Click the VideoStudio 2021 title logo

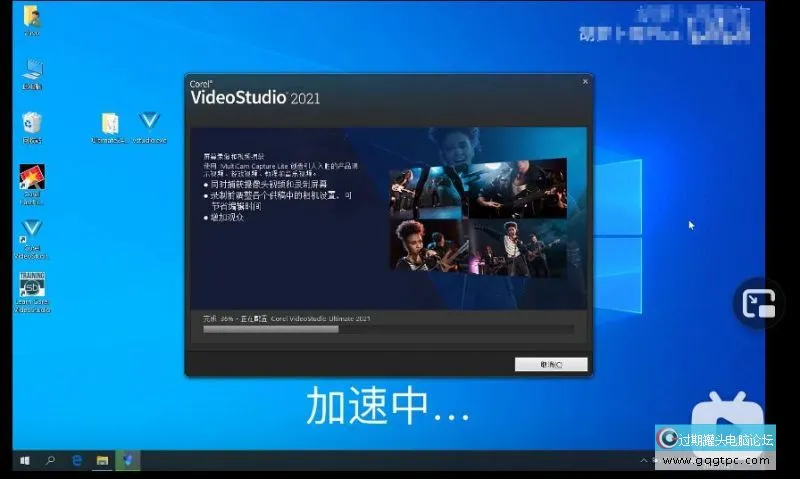[x=255, y=96]
